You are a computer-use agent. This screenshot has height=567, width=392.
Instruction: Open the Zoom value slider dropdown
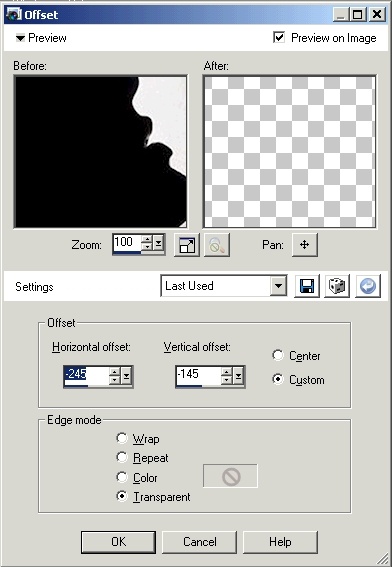click(158, 243)
